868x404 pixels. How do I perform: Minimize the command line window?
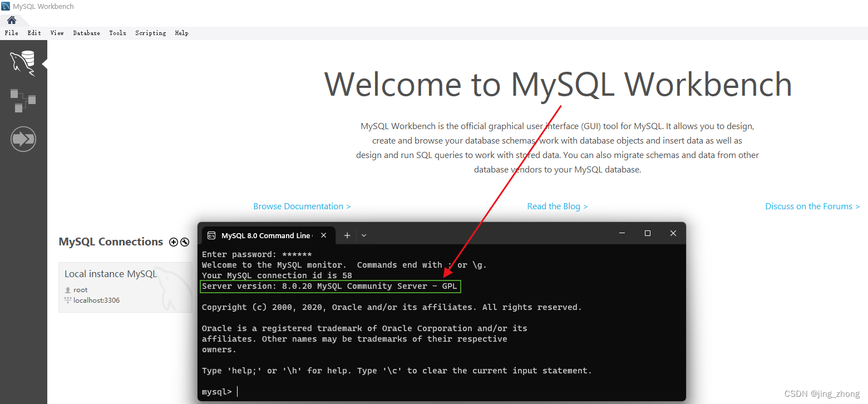point(622,234)
